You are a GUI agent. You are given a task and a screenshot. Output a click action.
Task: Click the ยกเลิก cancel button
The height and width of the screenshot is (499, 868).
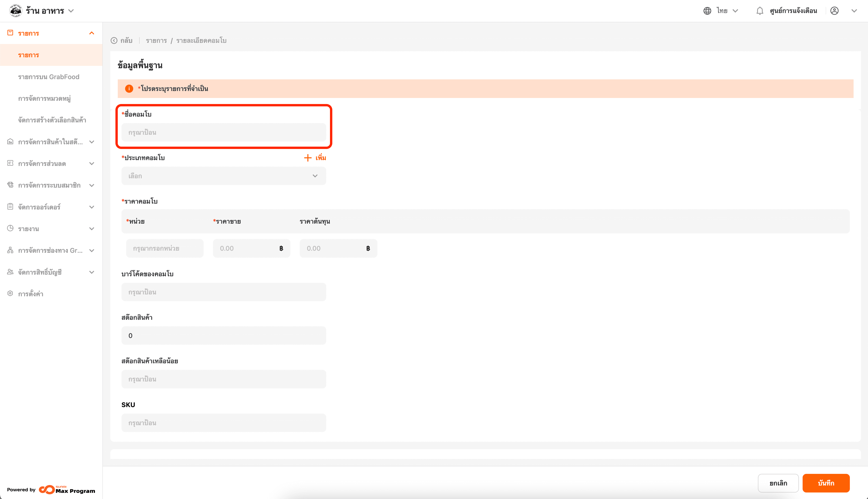778,483
